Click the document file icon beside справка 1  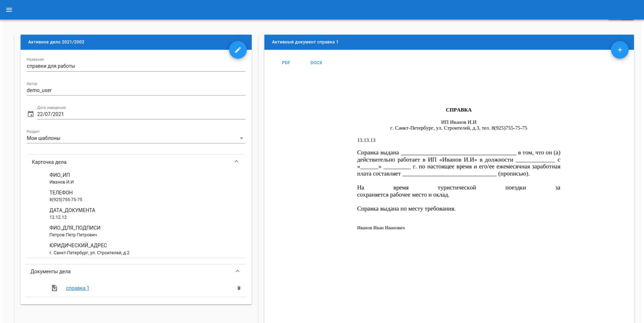tap(54, 288)
